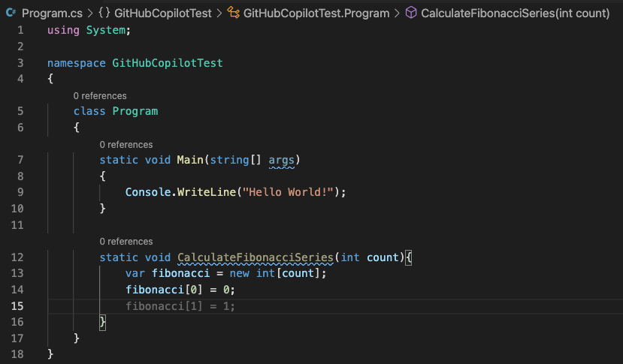Viewport: 623px width, 364px height.
Task: Open references link above class Program
Action: pos(100,95)
